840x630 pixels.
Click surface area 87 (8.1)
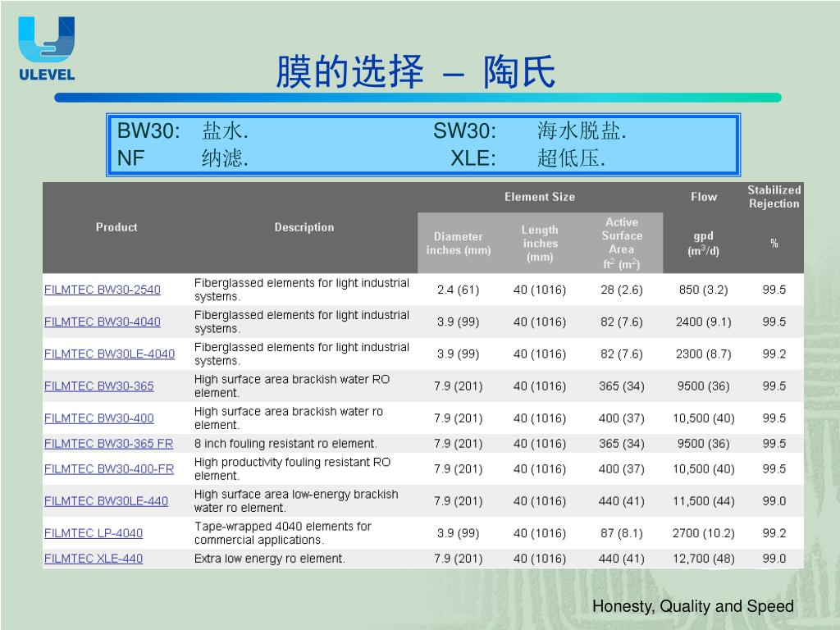click(x=622, y=533)
